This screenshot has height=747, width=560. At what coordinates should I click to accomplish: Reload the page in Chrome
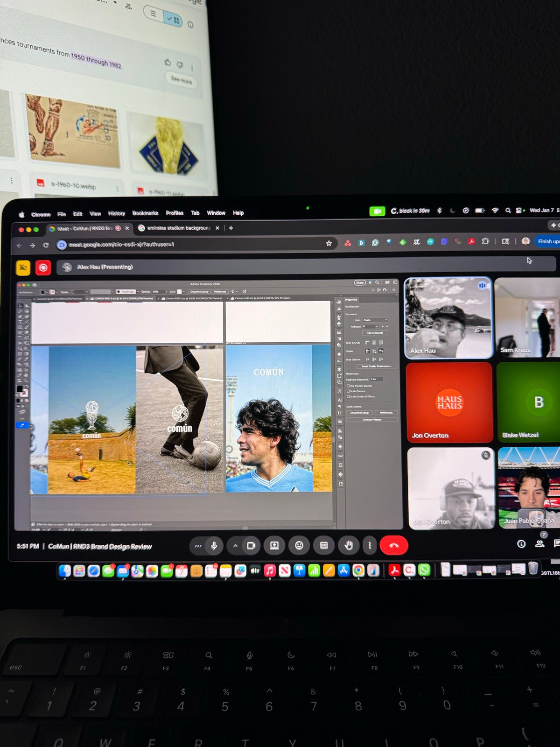click(46, 245)
